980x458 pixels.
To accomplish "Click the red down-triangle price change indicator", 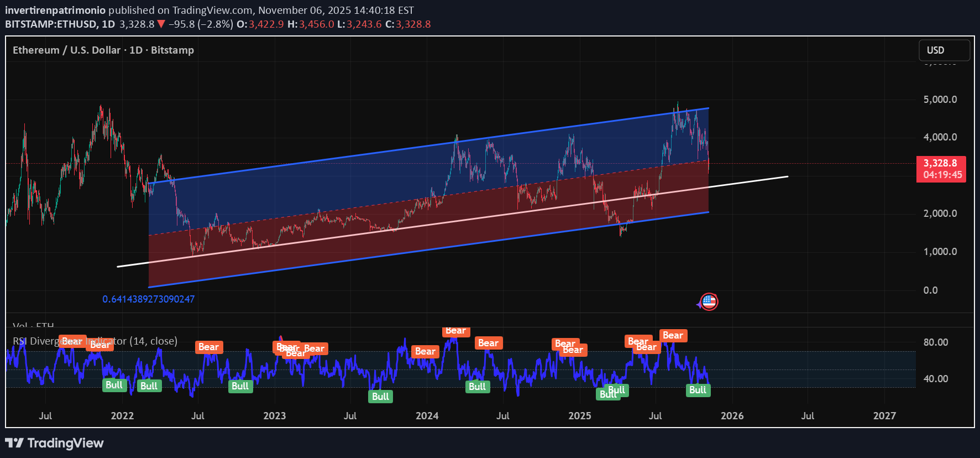I will (x=161, y=24).
